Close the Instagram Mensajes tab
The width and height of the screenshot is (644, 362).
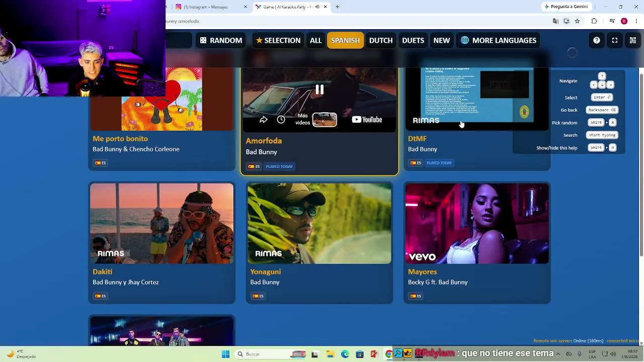point(246,7)
